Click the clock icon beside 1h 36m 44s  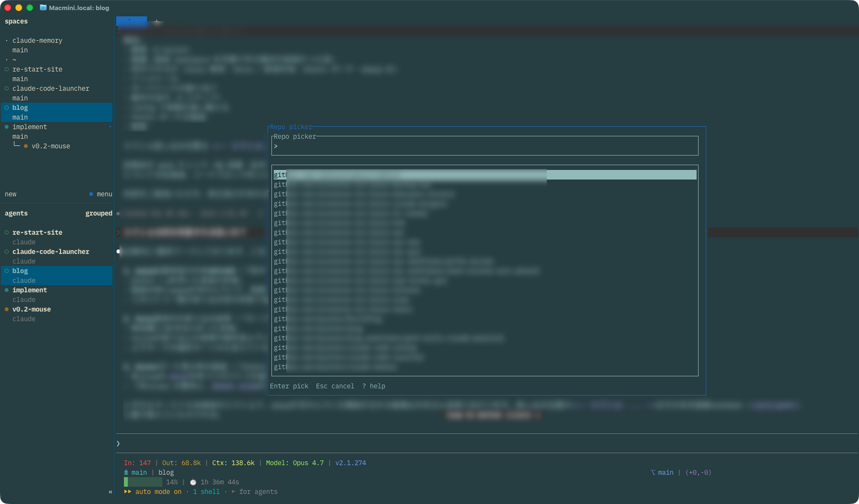tap(193, 482)
